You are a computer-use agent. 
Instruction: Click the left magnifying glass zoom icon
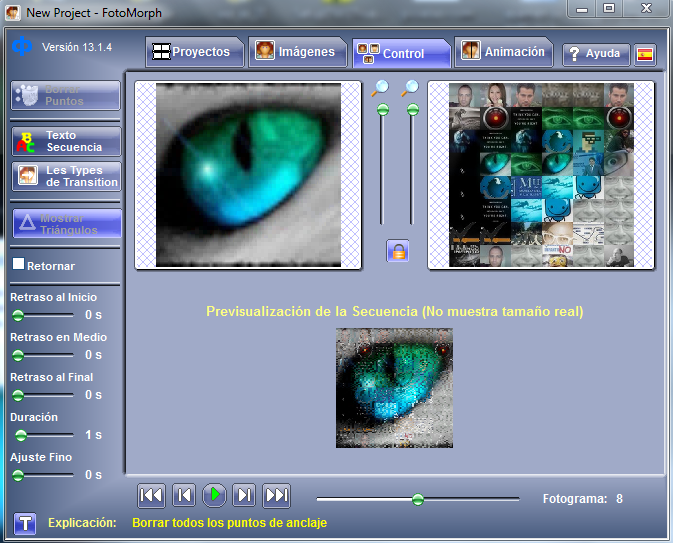click(380, 88)
